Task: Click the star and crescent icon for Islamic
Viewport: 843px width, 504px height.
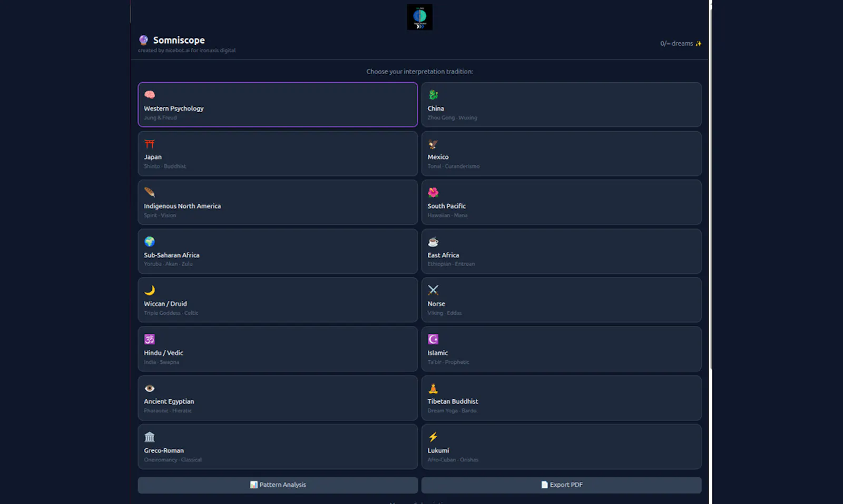Action: click(x=433, y=339)
